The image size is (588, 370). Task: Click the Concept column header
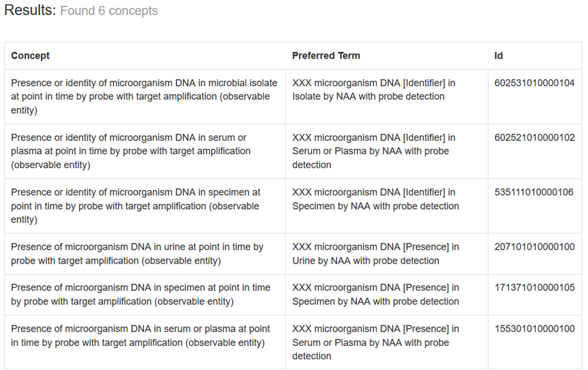30,56
